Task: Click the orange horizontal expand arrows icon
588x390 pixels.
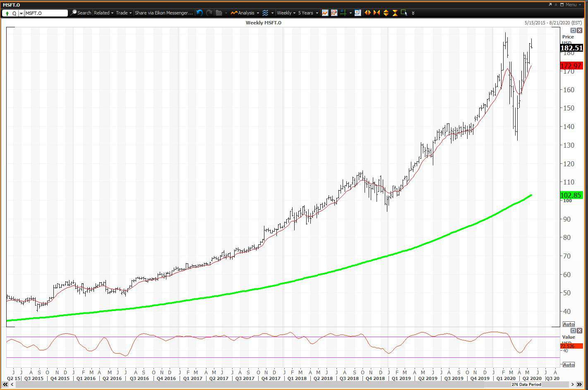Action: pos(367,13)
